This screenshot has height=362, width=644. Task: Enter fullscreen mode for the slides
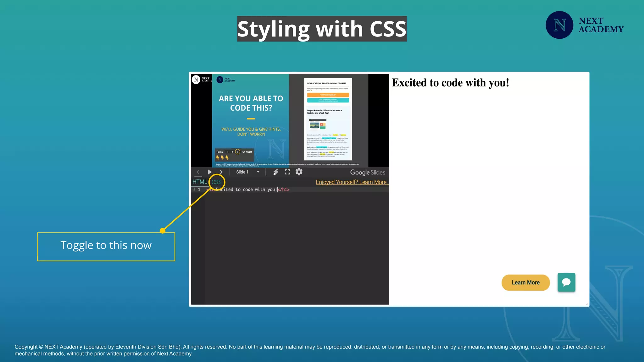coord(287,172)
